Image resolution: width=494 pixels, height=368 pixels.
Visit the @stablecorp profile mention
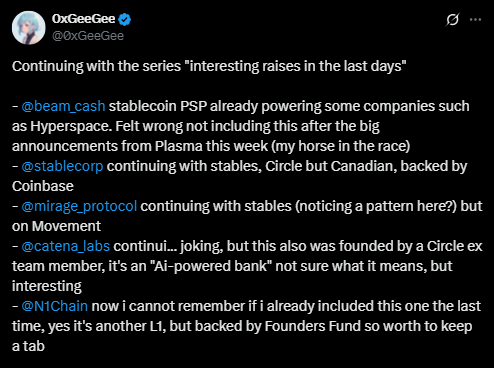62,166
